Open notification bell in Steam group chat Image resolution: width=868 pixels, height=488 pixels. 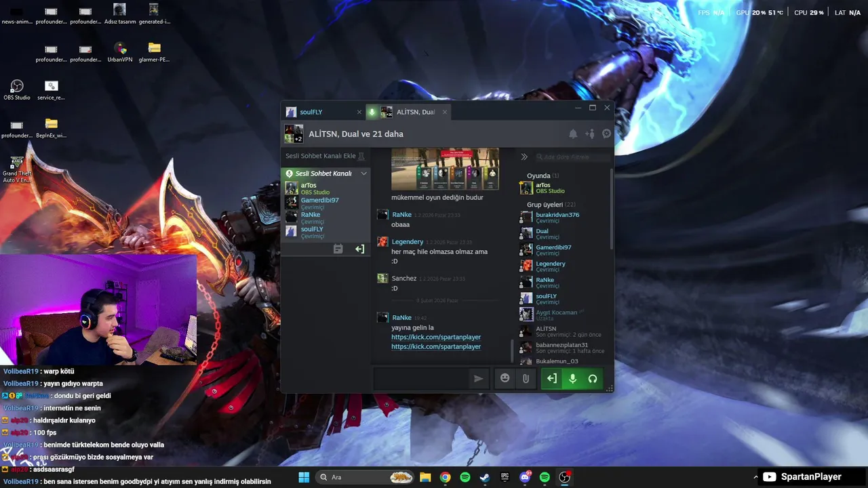coord(573,134)
